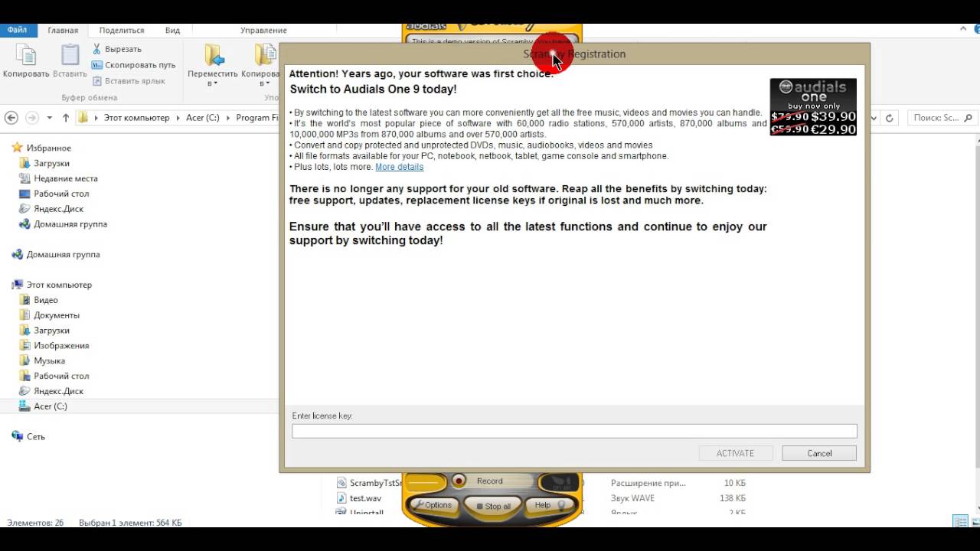Open the Управление contextual tab
This screenshot has height=551, width=980.
263,31
